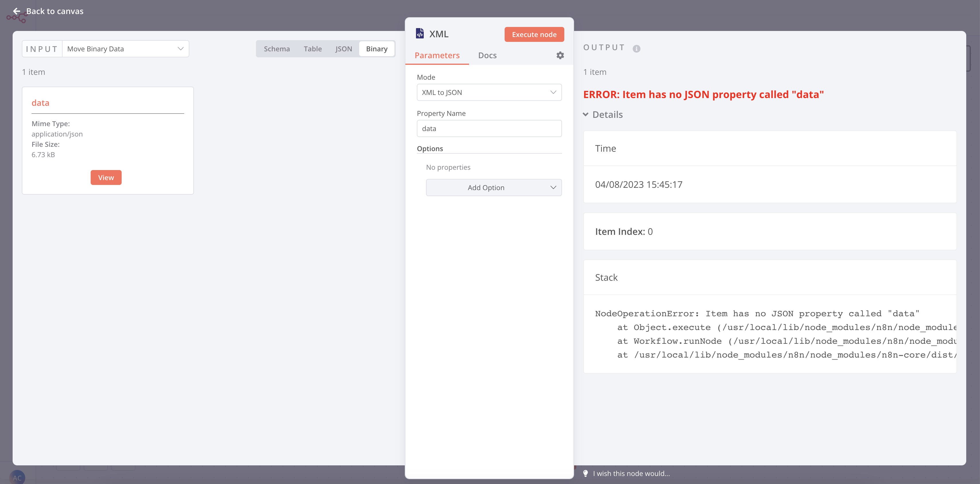The image size is (980, 484).
Task: Switch input view to Table
Action: point(312,49)
